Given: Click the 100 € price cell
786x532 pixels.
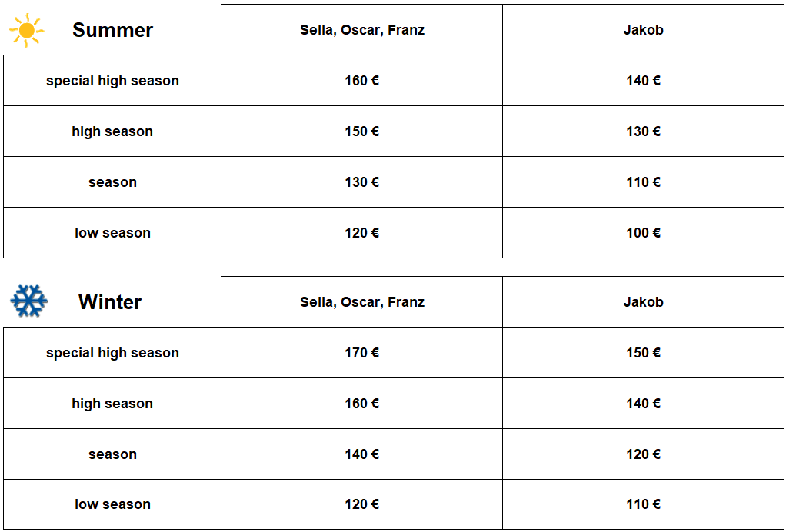Looking at the screenshot, I should [x=643, y=233].
